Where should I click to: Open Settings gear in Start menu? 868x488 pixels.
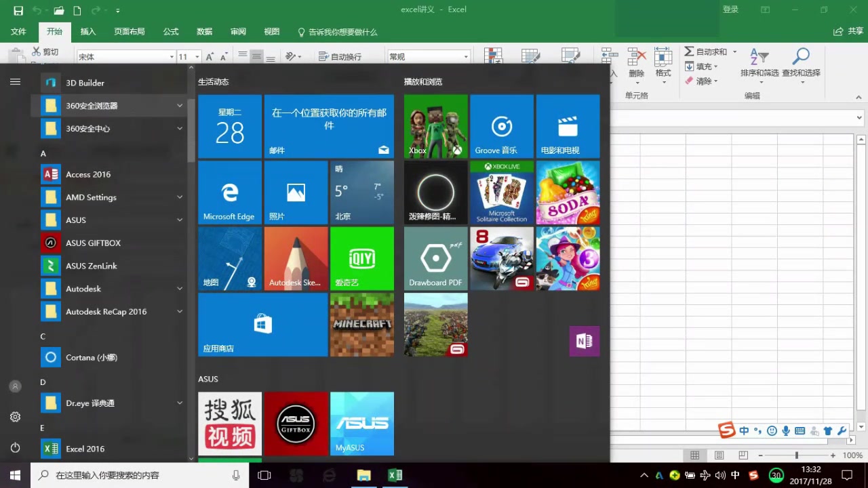[x=15, y=417]
